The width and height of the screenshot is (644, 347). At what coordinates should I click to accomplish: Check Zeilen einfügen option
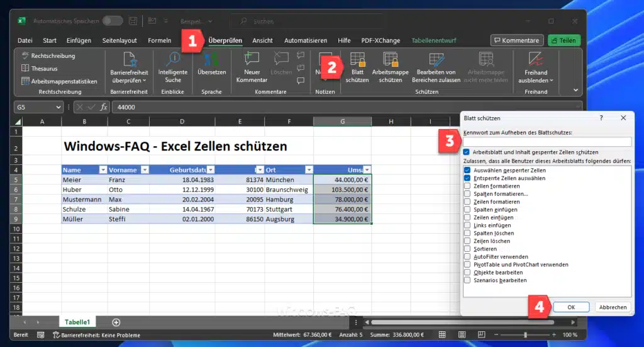tap(467, 217)
